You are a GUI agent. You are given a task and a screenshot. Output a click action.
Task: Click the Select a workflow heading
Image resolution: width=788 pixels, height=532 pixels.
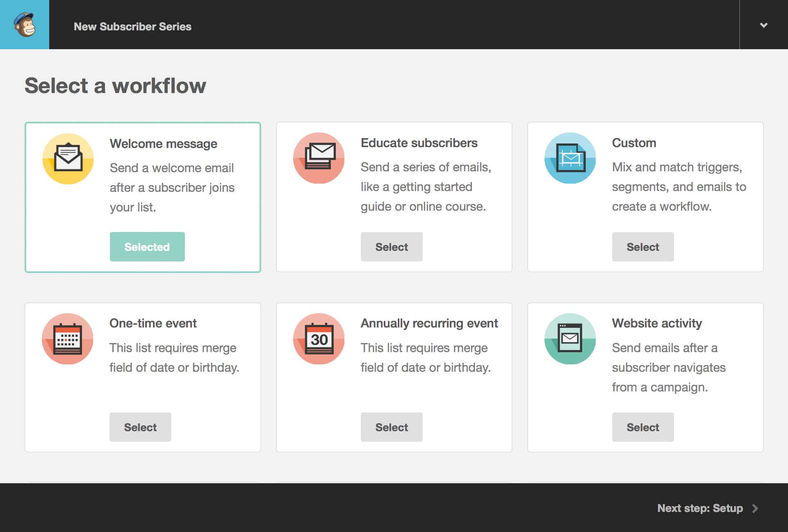[116, 86]
